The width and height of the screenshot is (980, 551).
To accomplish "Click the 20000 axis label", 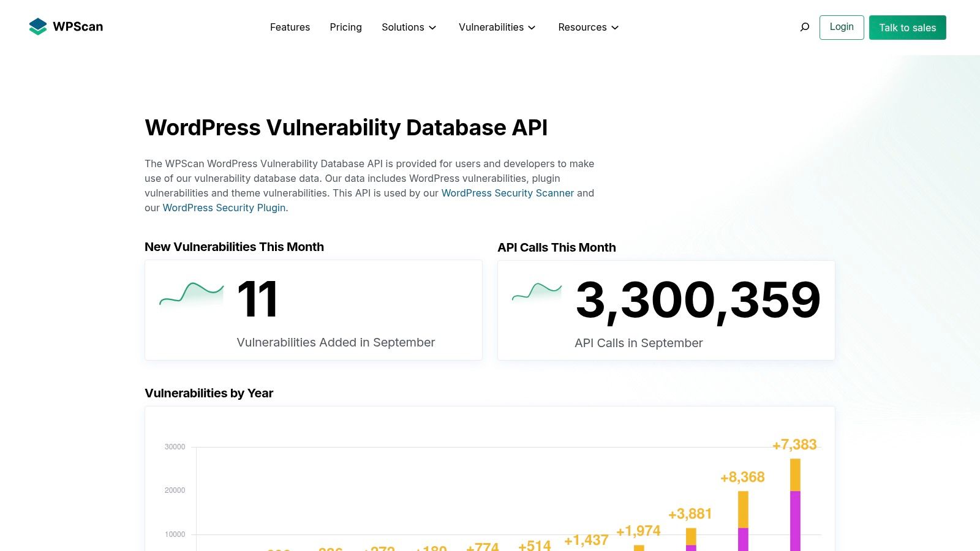I will 175,490.
